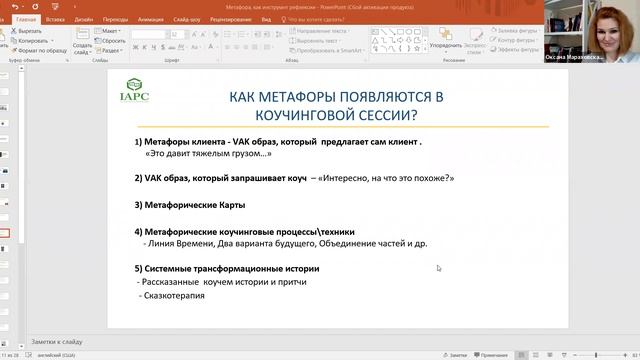Viewport: 640px width, 360px height.
Task: Clear all formatting eraser icon
Action: click(216, 35)
